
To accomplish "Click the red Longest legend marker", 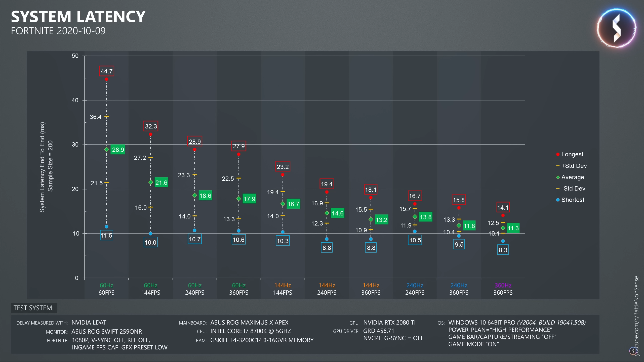I will click(558, 154).
